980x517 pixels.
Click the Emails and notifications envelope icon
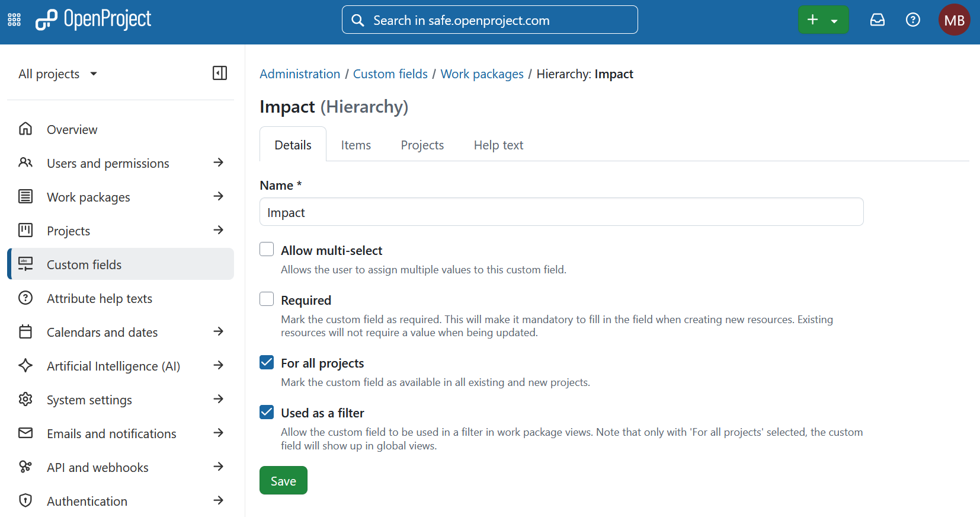pyautogui.click(x=25, y=433)
